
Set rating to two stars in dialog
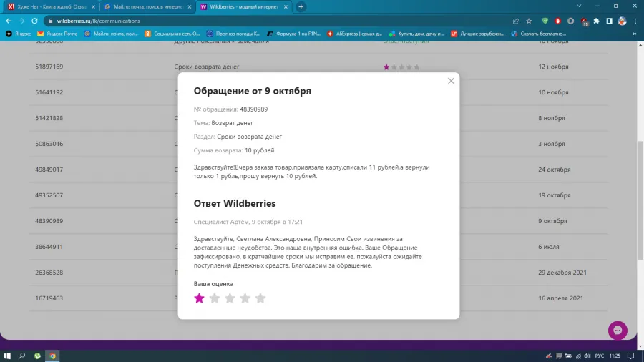215,298
